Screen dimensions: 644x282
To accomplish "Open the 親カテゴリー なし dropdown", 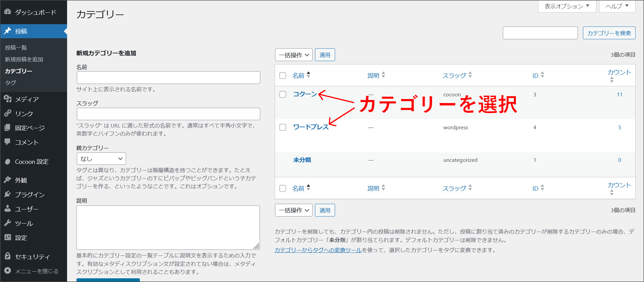I will click(x=101, y=159).
